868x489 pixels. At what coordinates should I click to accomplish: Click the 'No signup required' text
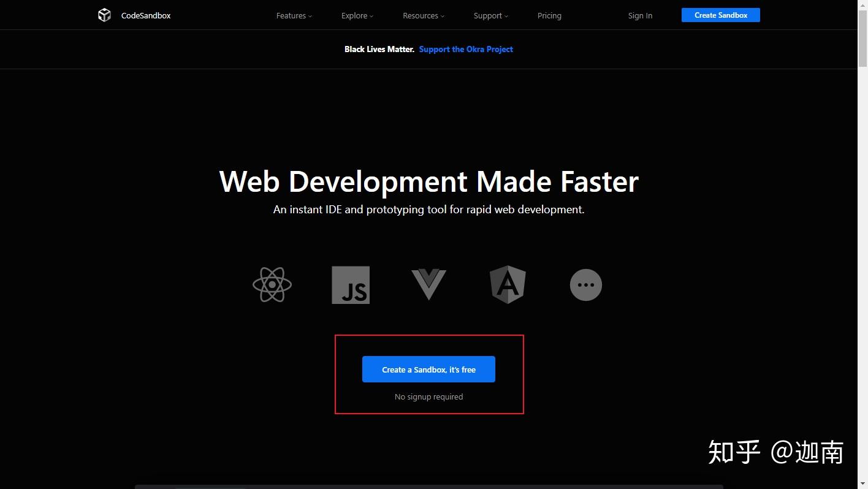point(428,397)
